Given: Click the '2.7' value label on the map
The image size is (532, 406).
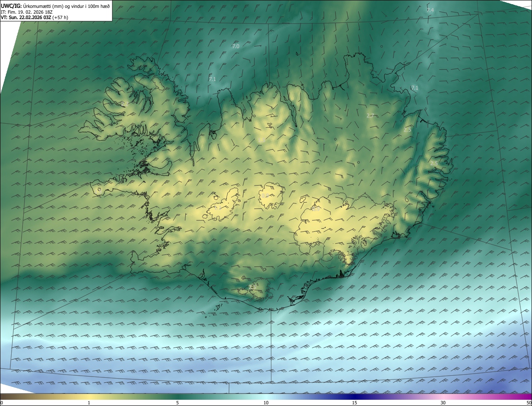Looking at the screenshot, I should (370, 115).
